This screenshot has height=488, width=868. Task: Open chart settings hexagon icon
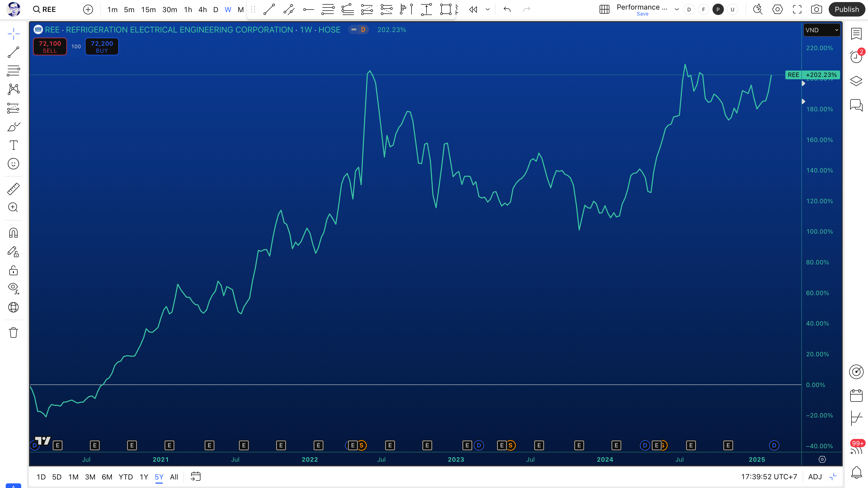(x=777, y=10)
